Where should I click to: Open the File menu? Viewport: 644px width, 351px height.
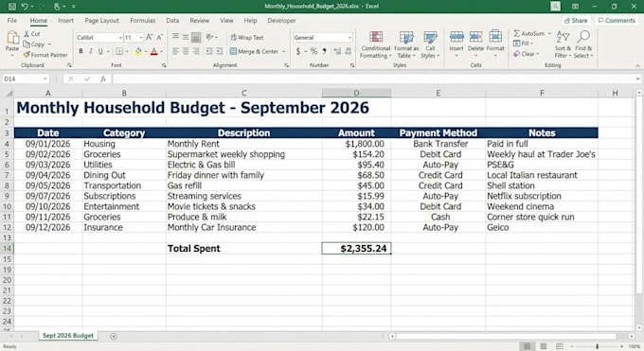click(12, 20)
